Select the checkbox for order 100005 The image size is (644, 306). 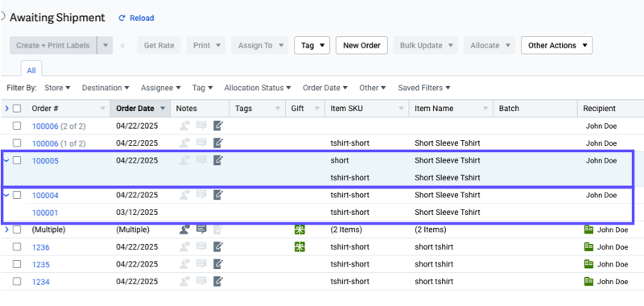point(17,160)
